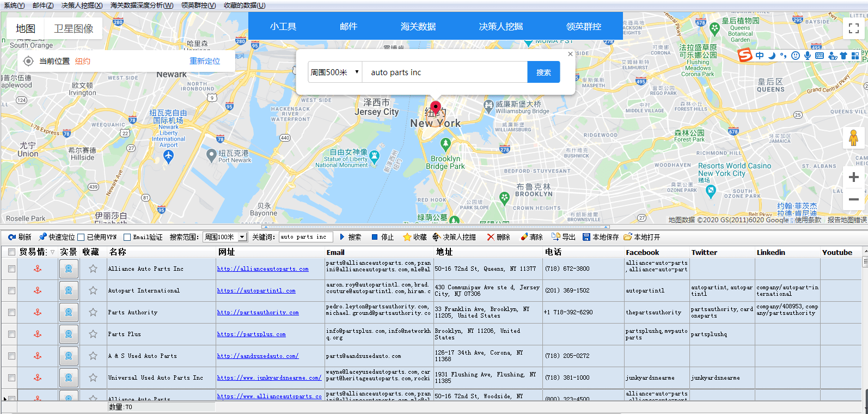This screenshot has height=414, width=868.
Task: Zoom in the map with plus
Action: click(854, 177)
